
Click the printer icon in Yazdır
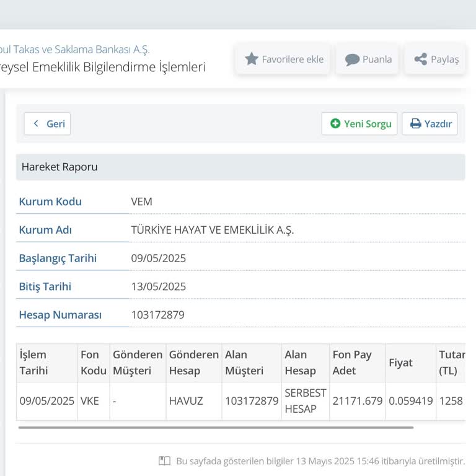click(x=416, y=123)
